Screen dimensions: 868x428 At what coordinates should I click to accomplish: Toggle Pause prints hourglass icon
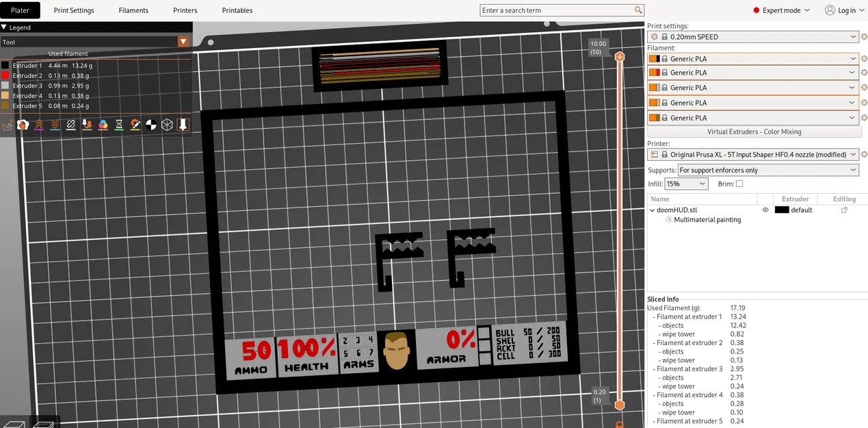[119, 125]
